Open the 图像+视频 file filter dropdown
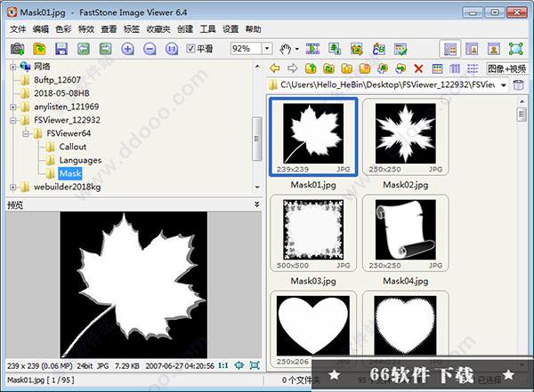The image size is (534, 392). [x=506, y=68]
